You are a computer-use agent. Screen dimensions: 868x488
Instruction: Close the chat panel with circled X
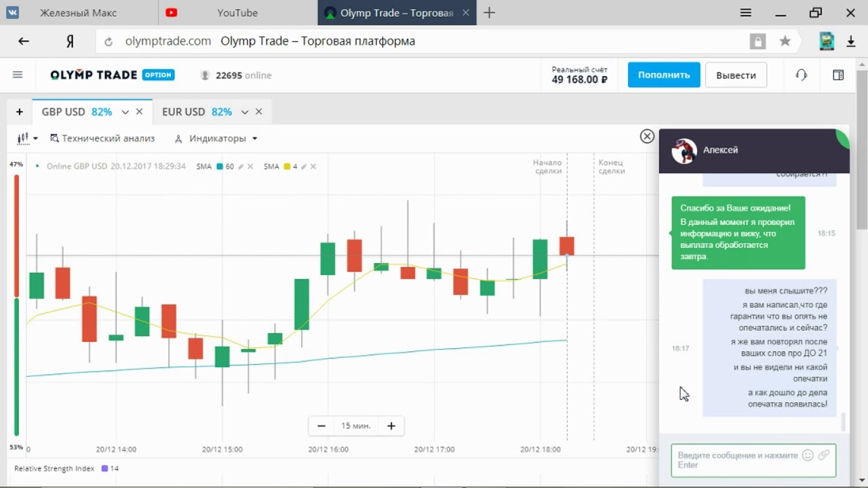647,136
